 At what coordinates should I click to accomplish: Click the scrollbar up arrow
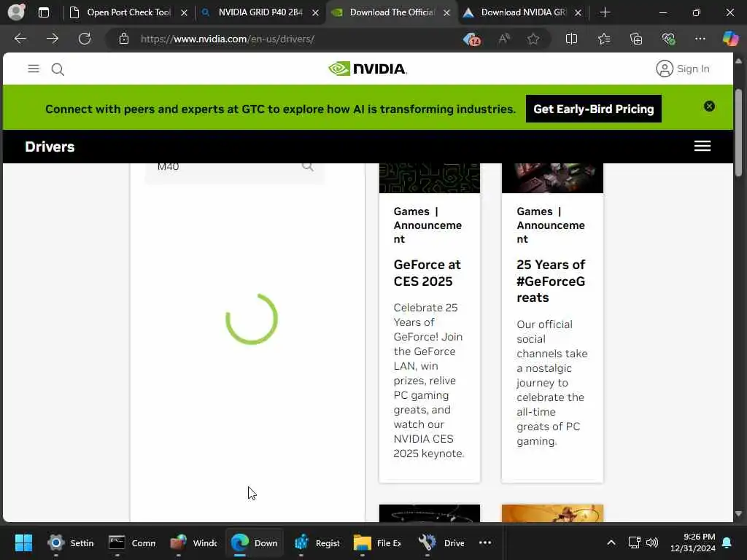(x=738, y=61)
